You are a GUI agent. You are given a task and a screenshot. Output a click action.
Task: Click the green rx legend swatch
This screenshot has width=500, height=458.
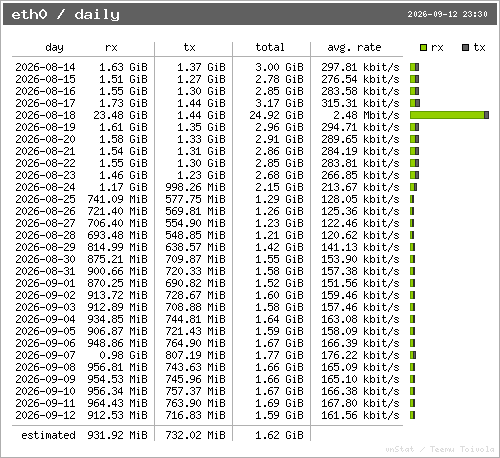point(423,48)
